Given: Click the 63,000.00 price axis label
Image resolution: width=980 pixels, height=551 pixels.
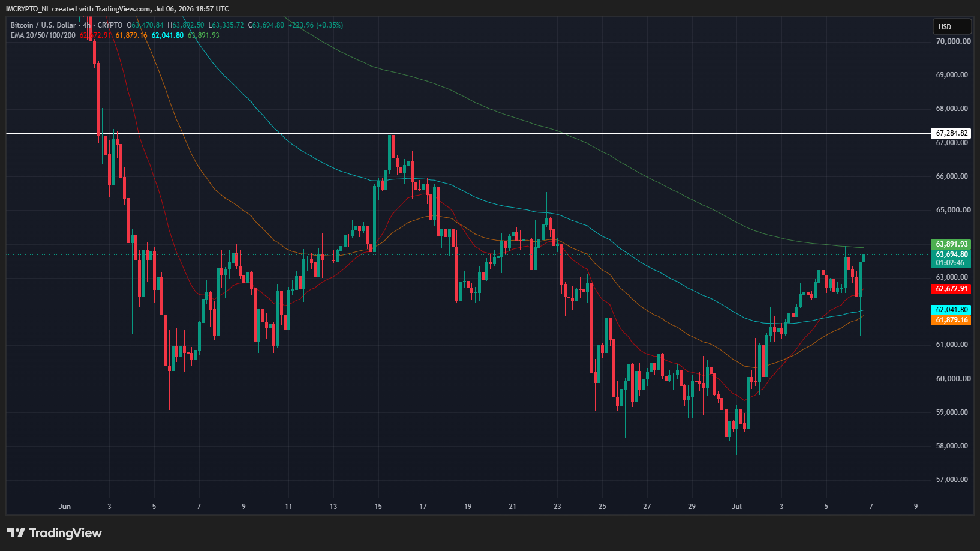Looking at the screenshot, I should point(952,277).
